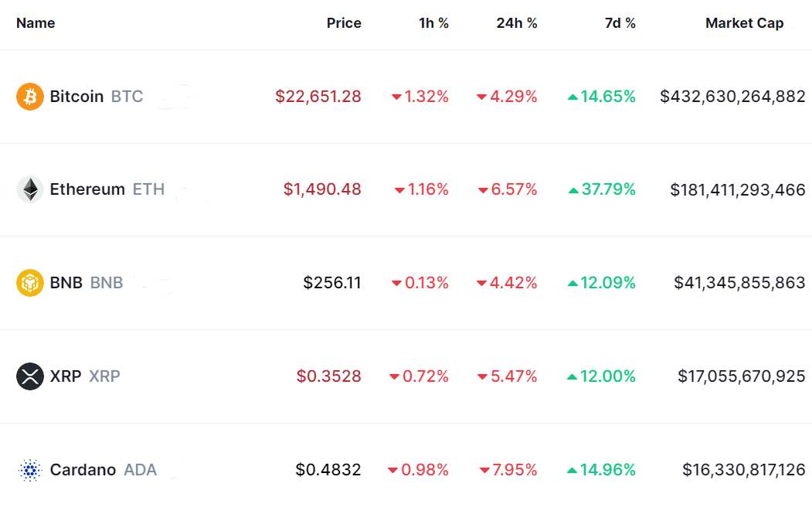Viewport: 812px width, 514px height.
Task: Click the BNB yellow logo icon
Action: (x=30, y=283)
